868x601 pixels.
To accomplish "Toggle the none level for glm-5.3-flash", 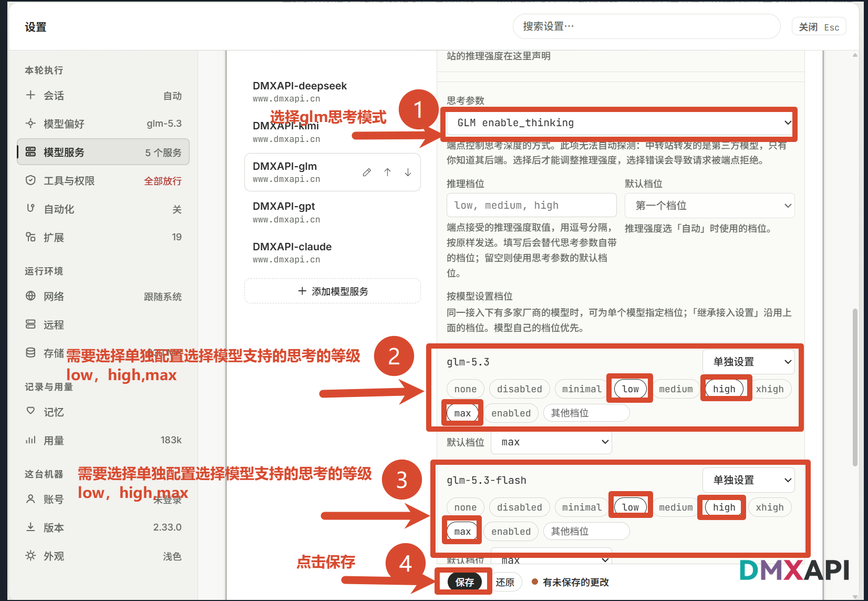I will [466, 507].
